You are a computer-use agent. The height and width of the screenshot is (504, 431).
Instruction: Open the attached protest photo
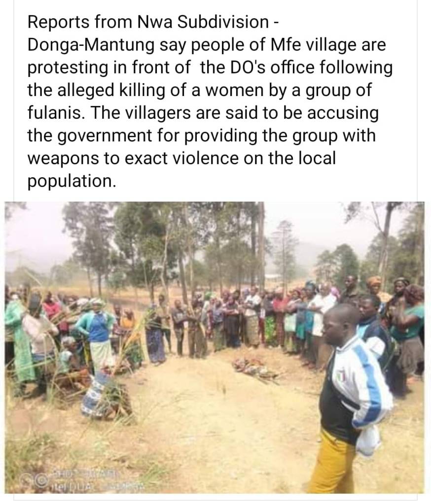pos(215,347)
